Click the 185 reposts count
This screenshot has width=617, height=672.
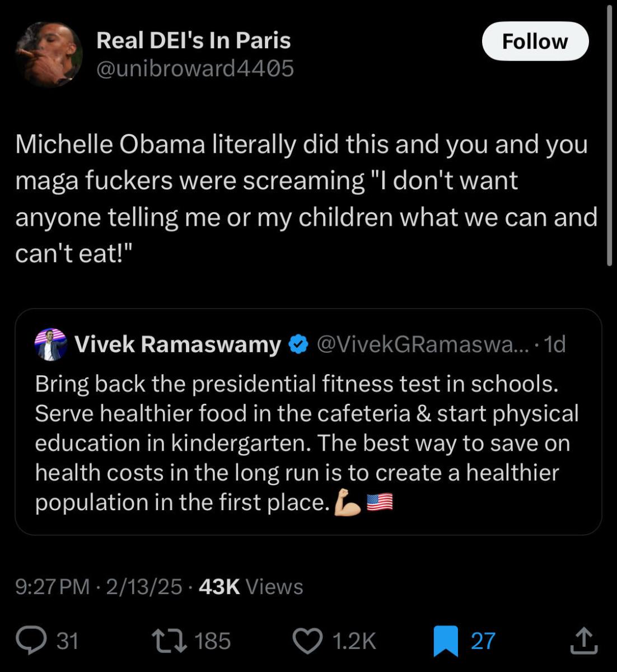[x=213, y=642]
